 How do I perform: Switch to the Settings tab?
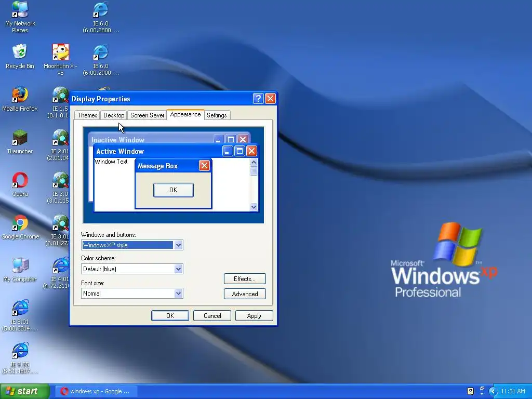pyautogui.click(x=217, y=115)
